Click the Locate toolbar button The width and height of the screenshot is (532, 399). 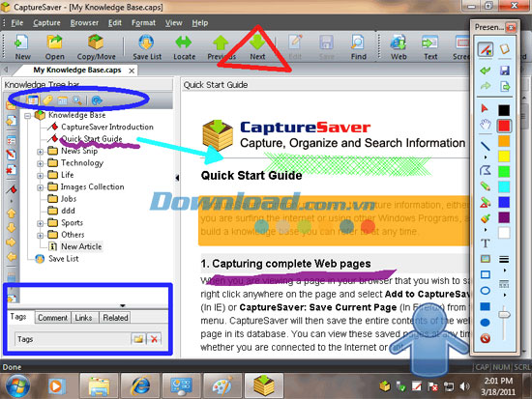pyautogui.click(x=184, y=47)
